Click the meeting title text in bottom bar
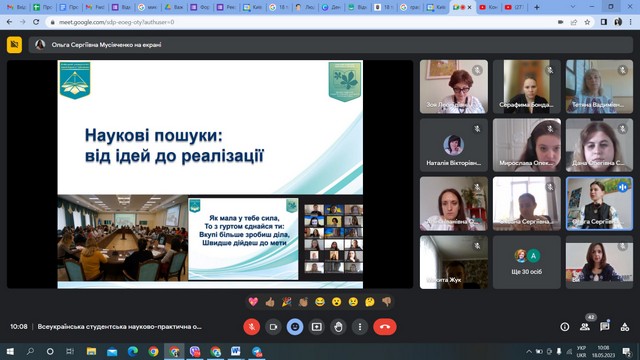This screenshot has width=640, height=360. [120, 327]
